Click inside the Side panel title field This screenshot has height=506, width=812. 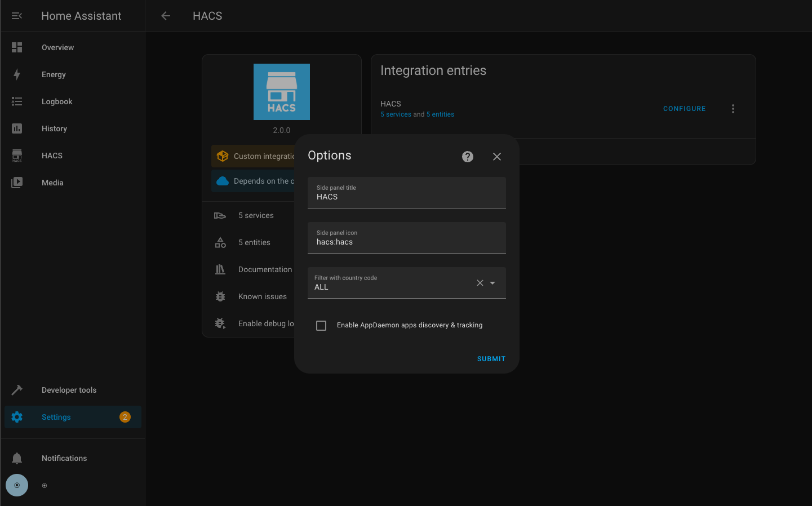(406, 197)
